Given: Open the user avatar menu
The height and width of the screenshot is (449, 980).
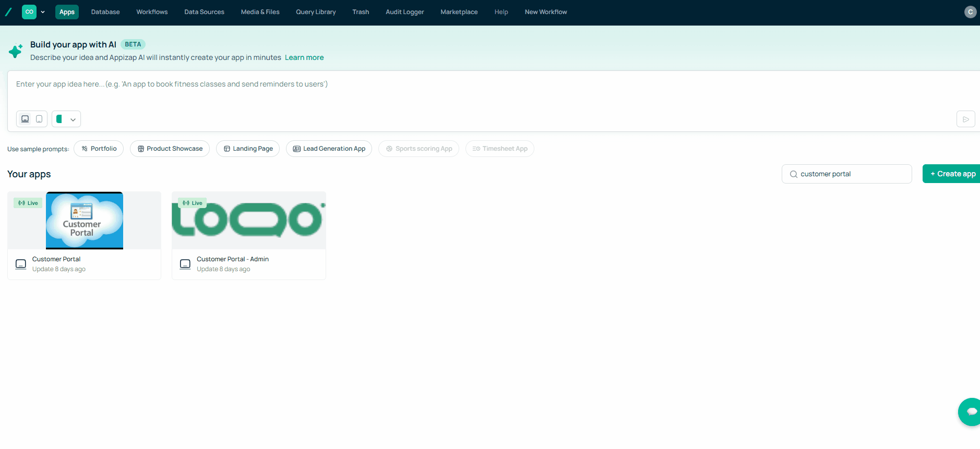Looking at the screenshot, I should pyautogui.click(x=970, y=12).
